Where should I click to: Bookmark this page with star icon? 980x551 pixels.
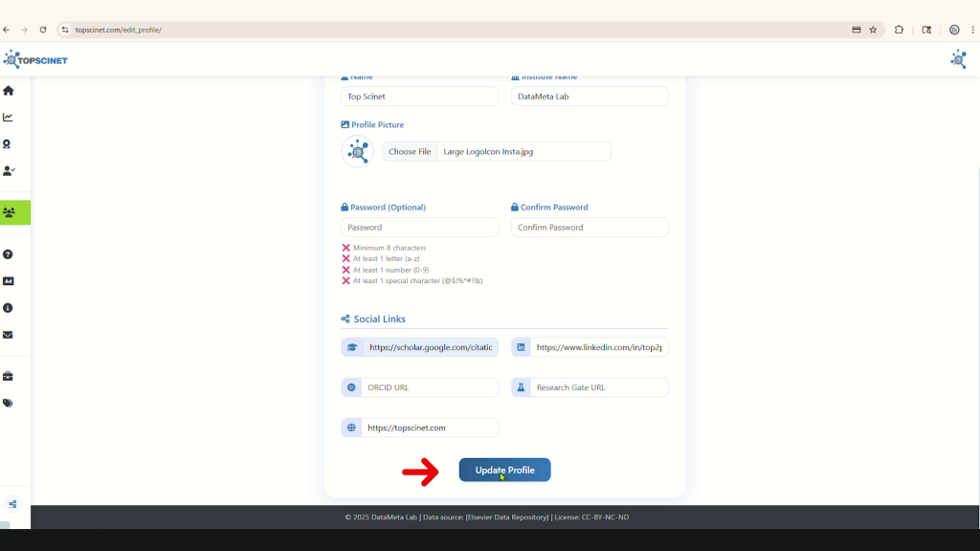(873, 30)
